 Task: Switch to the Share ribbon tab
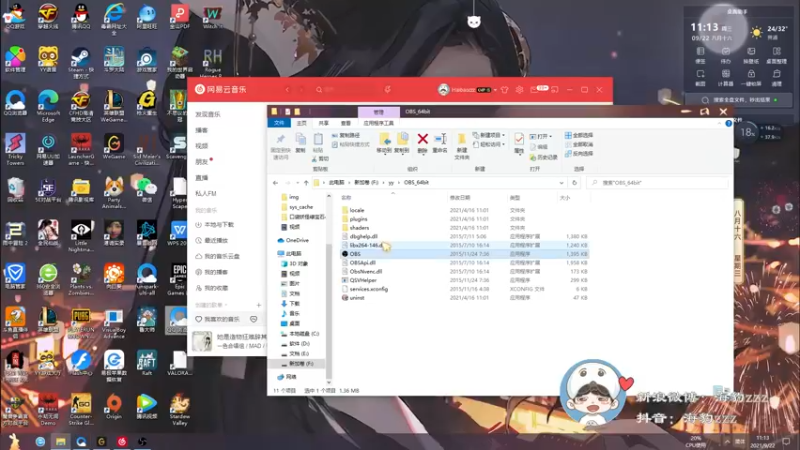click(323, 123)
